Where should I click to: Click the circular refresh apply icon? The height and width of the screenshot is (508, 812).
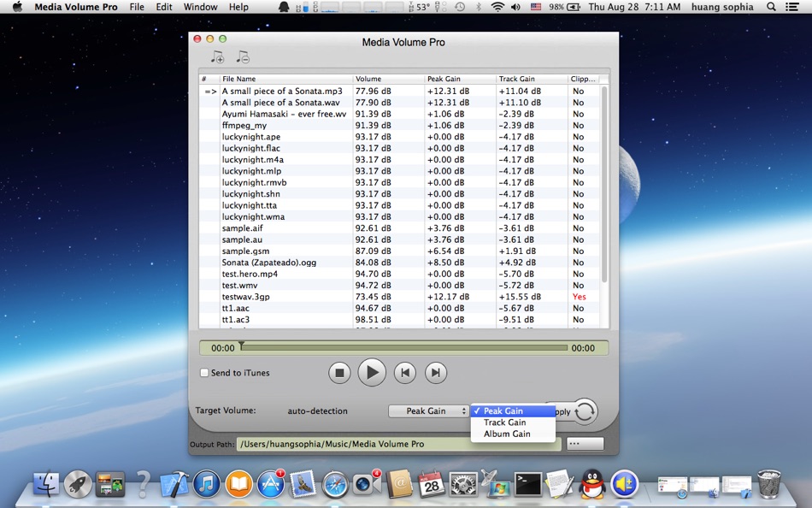click(x=585, y=411)
